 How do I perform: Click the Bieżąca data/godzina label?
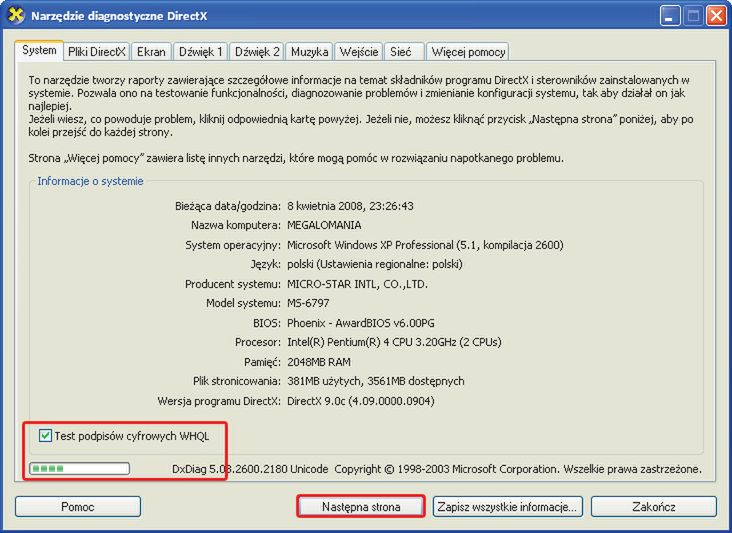coord(228,206)
